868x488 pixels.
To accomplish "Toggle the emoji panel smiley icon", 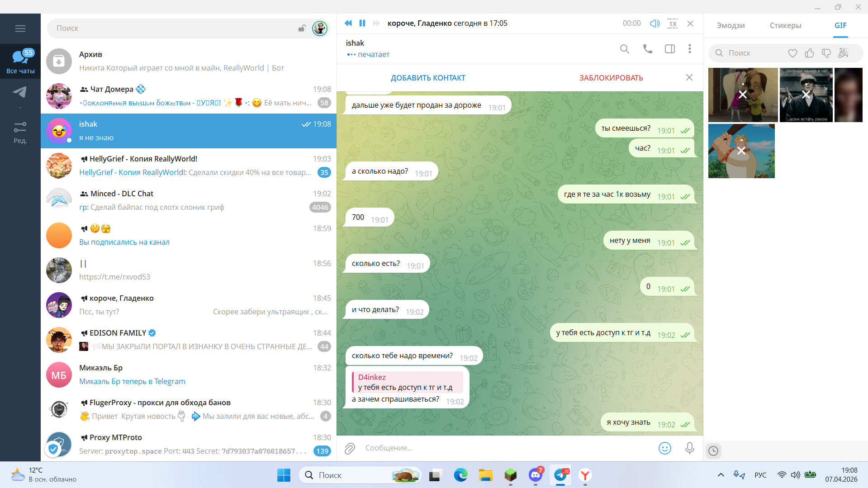I will 665,448.
